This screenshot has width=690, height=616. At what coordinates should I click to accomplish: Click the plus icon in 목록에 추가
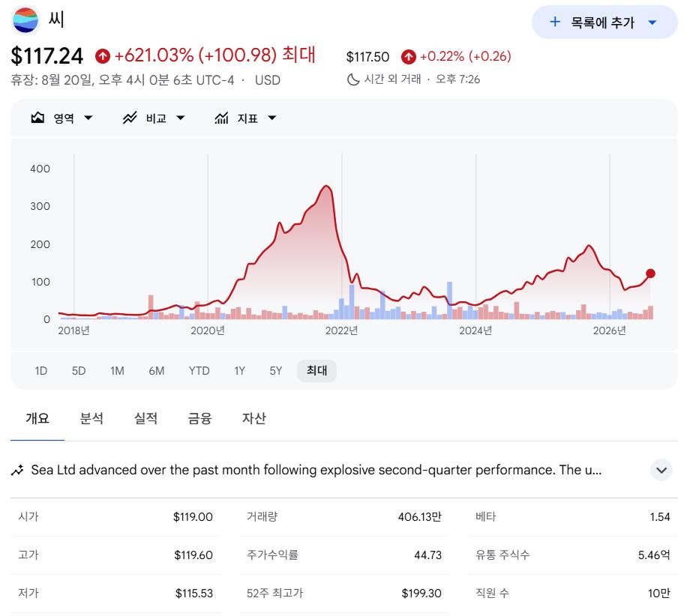pos(555,22)
